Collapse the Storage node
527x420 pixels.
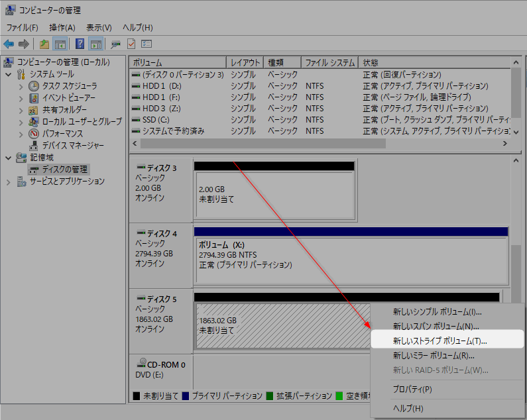click(x=9, y=158)
